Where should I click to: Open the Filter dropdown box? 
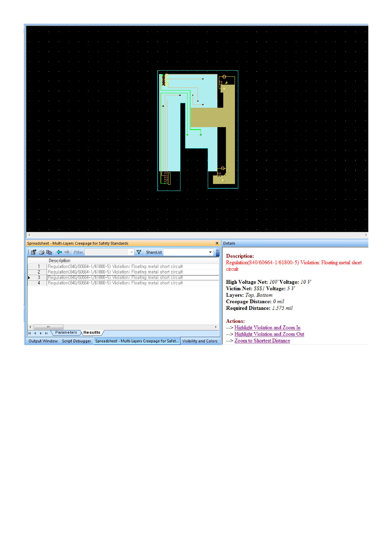[132, 252]
